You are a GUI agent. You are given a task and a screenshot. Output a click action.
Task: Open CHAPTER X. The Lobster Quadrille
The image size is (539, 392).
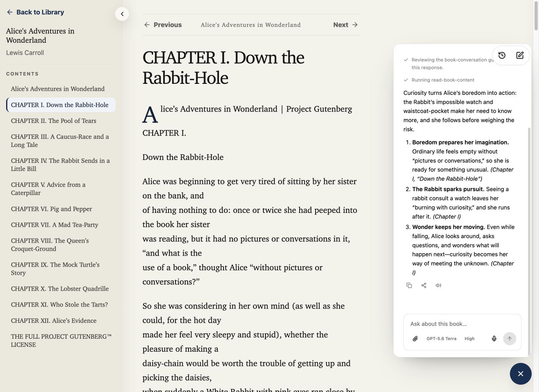tap(61, 289)
